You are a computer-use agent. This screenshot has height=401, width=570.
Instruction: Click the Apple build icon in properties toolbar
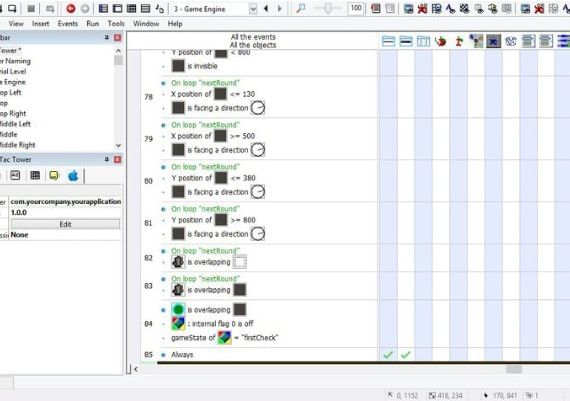click(x=73, y=176)
